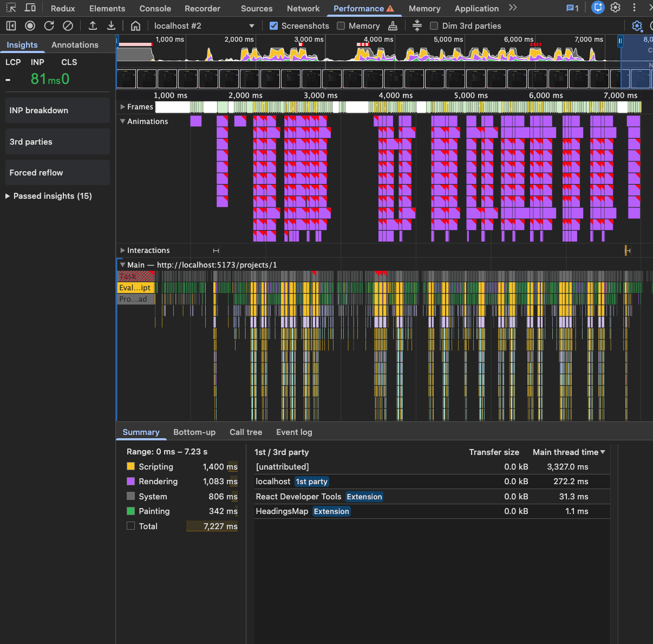The height and width of the screenshot is (644, 653).
Task: Collapse the Animations track
Action: 123,121
